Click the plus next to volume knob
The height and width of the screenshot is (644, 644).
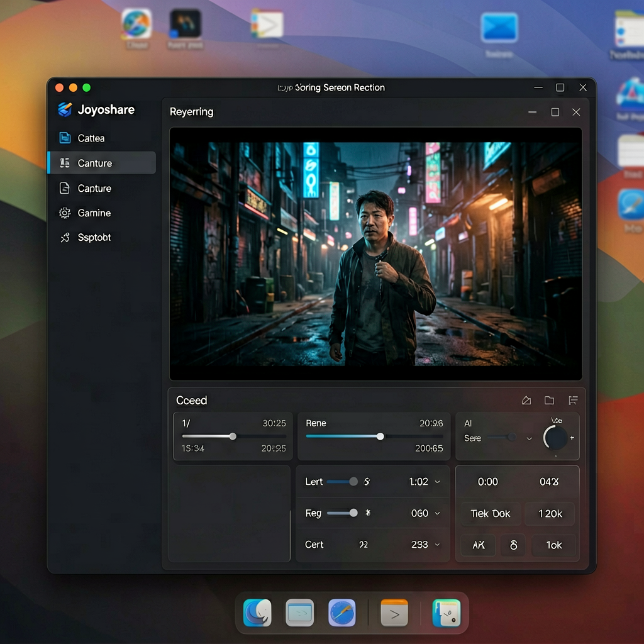click(572, 438)
